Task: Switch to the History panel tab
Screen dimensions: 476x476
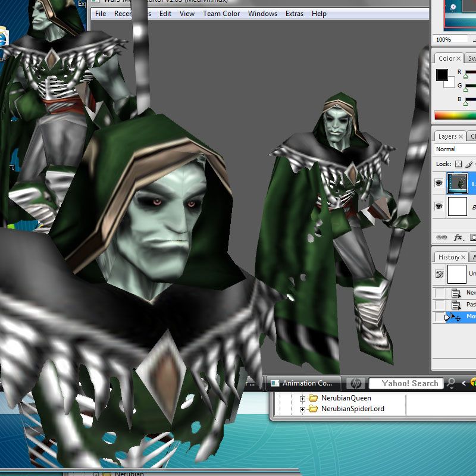Action: click(449, 257)
